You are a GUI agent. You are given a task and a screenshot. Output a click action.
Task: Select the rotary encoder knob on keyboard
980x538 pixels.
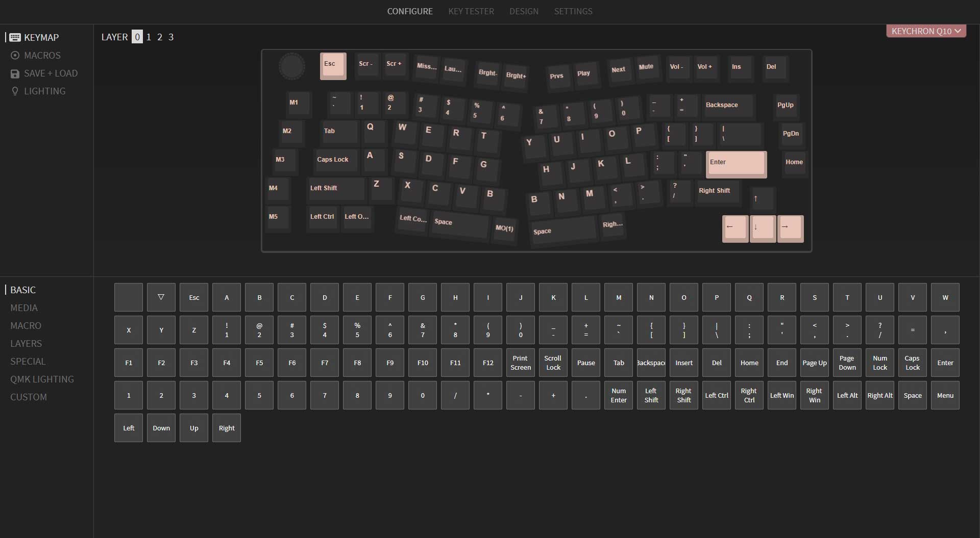tap(292, 67)
